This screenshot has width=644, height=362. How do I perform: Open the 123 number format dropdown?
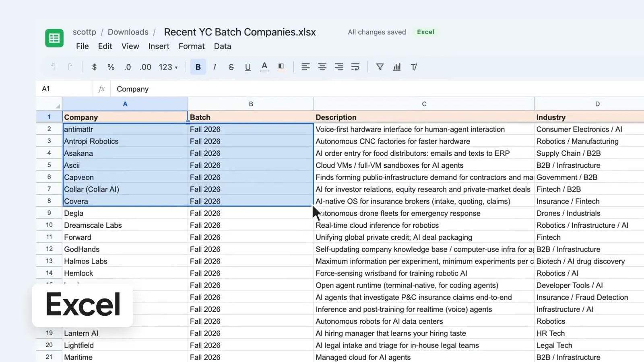pyautogui.click(x=168, y=67)
